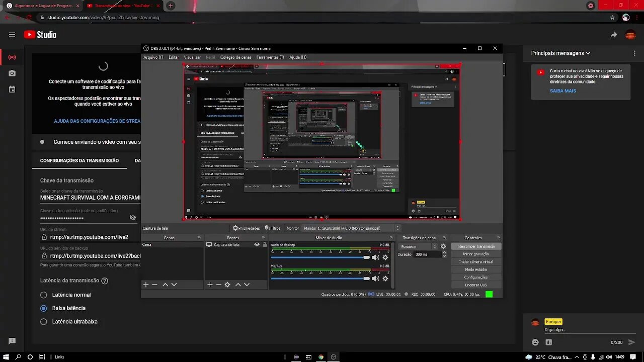Toggle visibility eye of Captura de tela source

[257, 245]
